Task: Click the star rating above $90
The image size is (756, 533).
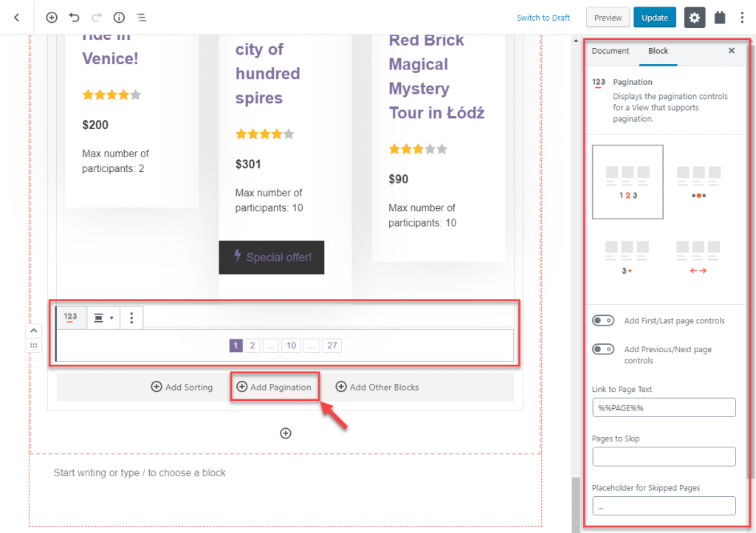Action: pos(418,149)
